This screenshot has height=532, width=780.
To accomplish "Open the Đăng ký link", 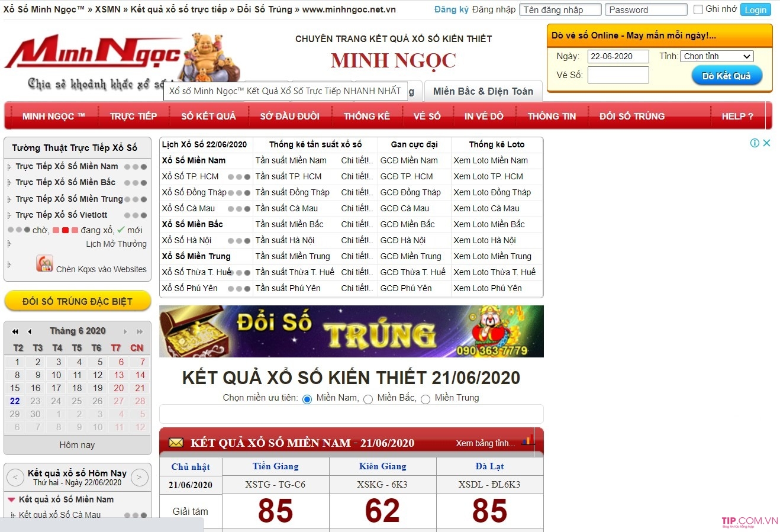I will click(x=452, y=9).
